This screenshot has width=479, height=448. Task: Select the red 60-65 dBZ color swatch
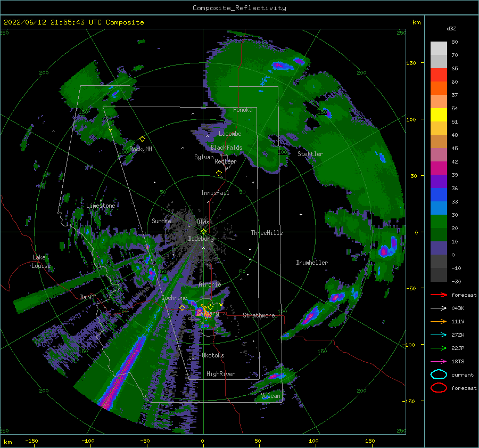click(439, 75)
